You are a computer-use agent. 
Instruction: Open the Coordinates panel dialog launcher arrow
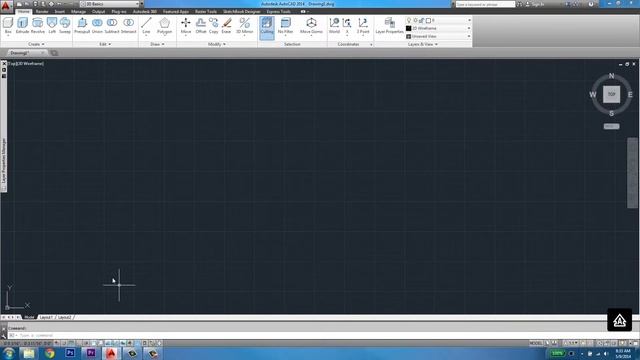click(x=371, y=44)
